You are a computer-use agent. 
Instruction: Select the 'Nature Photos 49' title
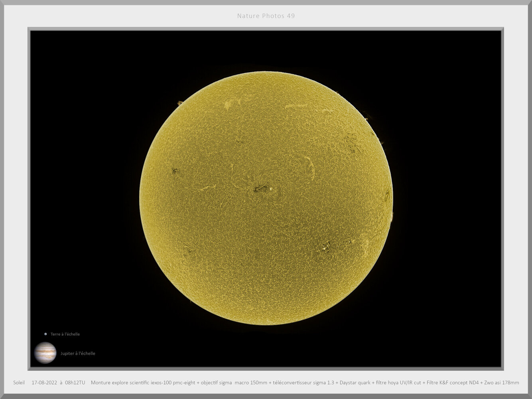tap(266, 16)
